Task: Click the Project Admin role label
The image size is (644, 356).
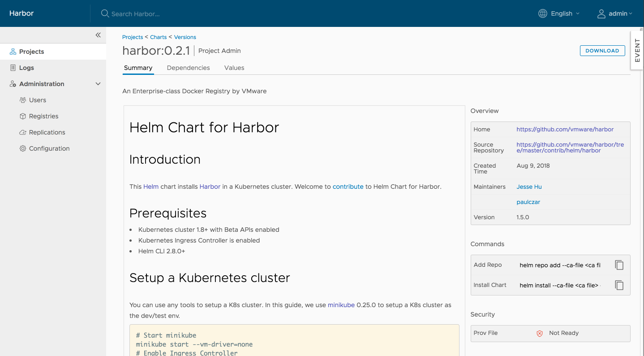Action: pyautogui.click(x=219, y=51)
